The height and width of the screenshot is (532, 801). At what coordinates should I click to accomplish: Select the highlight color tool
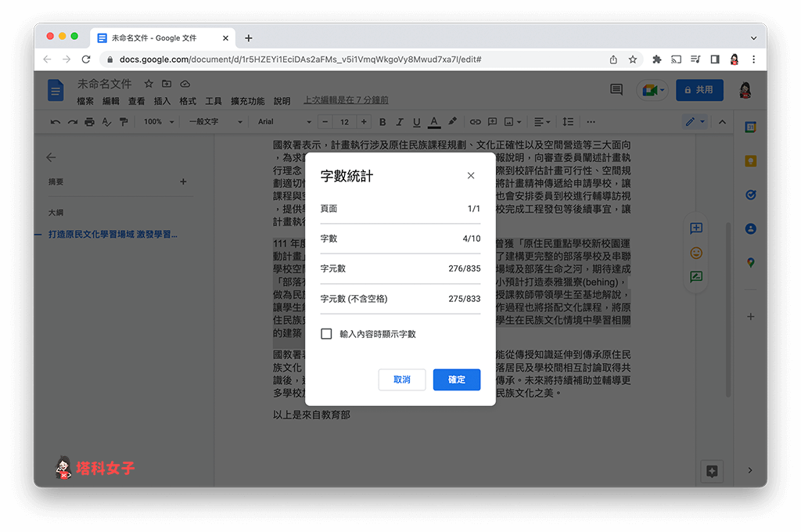point(452,122)
